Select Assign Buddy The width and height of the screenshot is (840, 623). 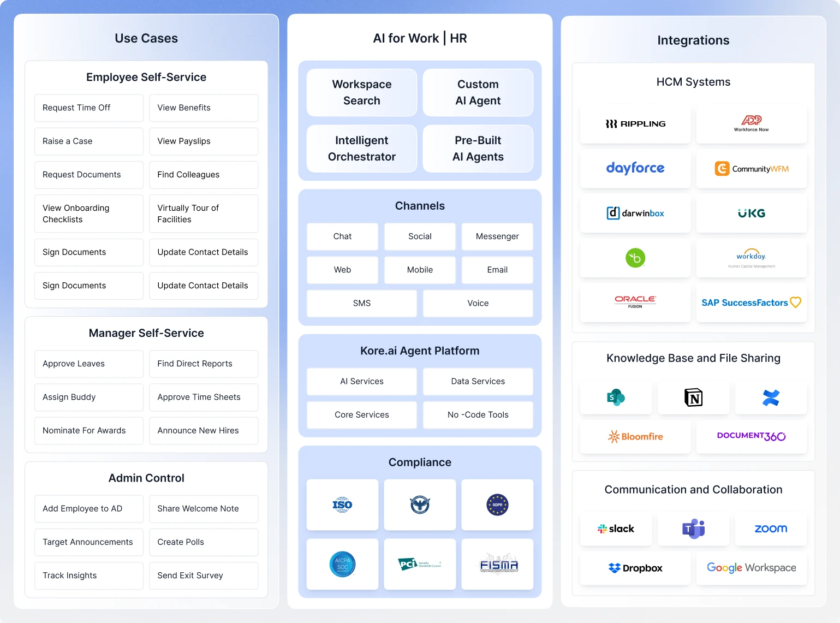89,397
